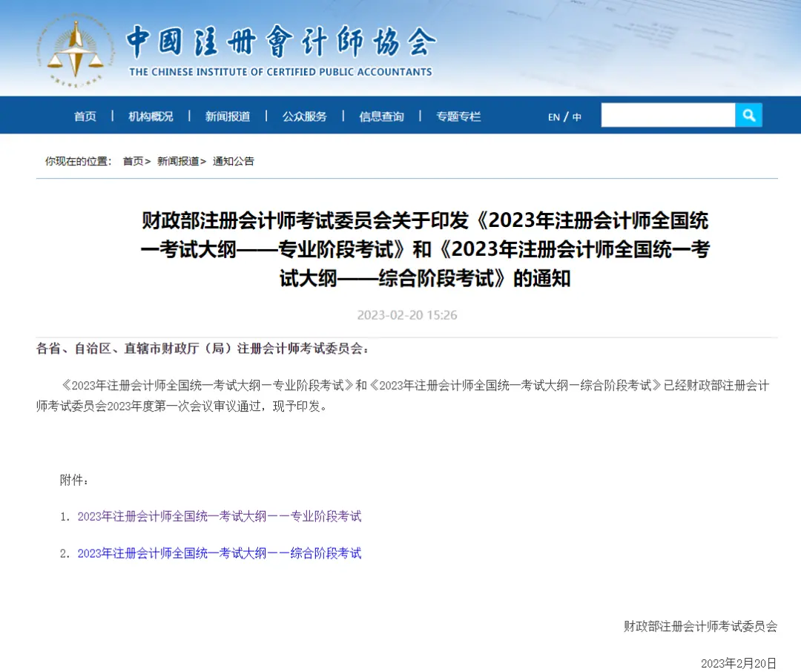801x672 pixels.
Task: Click 首页 in the breadcrumb path
Action: pyautogui.click(x=133, y=161)
